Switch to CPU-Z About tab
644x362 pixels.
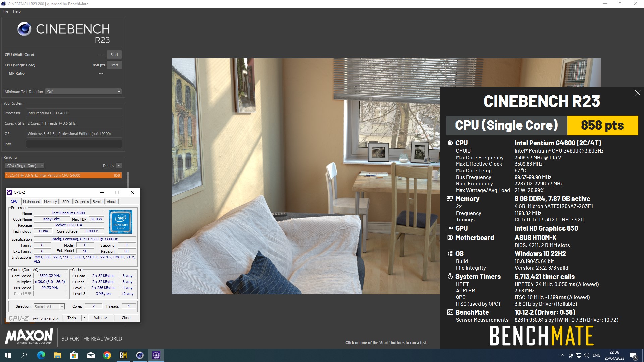[112, 202]
